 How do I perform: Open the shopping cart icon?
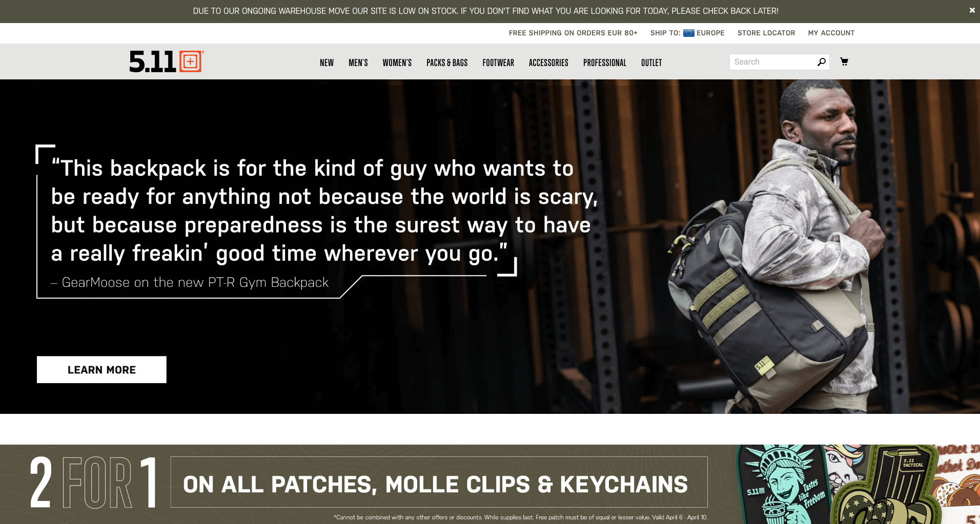tap(844, 62)
